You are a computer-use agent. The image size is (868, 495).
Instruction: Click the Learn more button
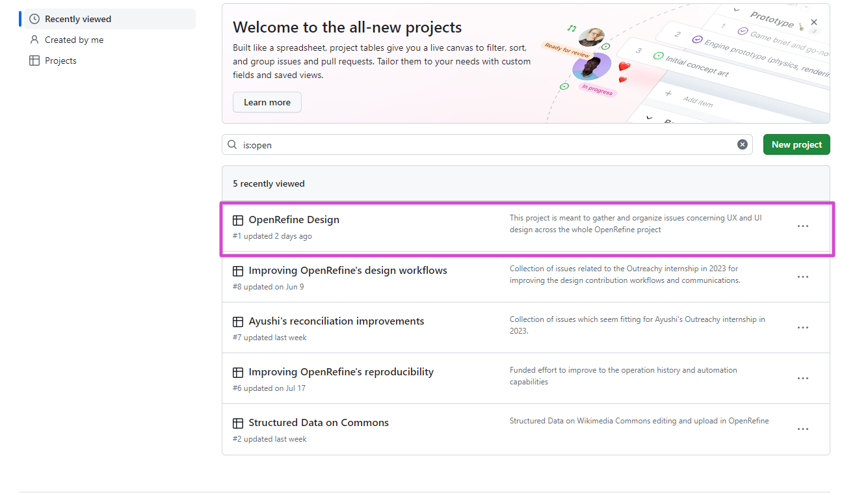click(267, 102)
